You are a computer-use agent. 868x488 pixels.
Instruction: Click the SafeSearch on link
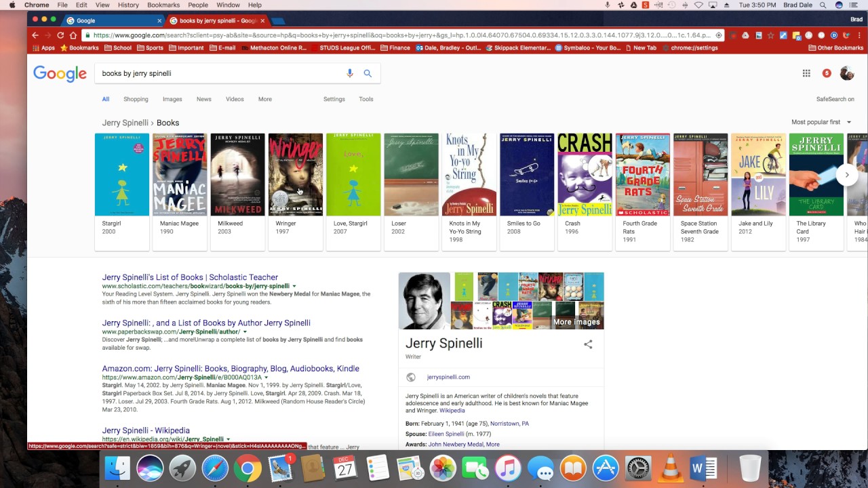(x=835, y=99)
